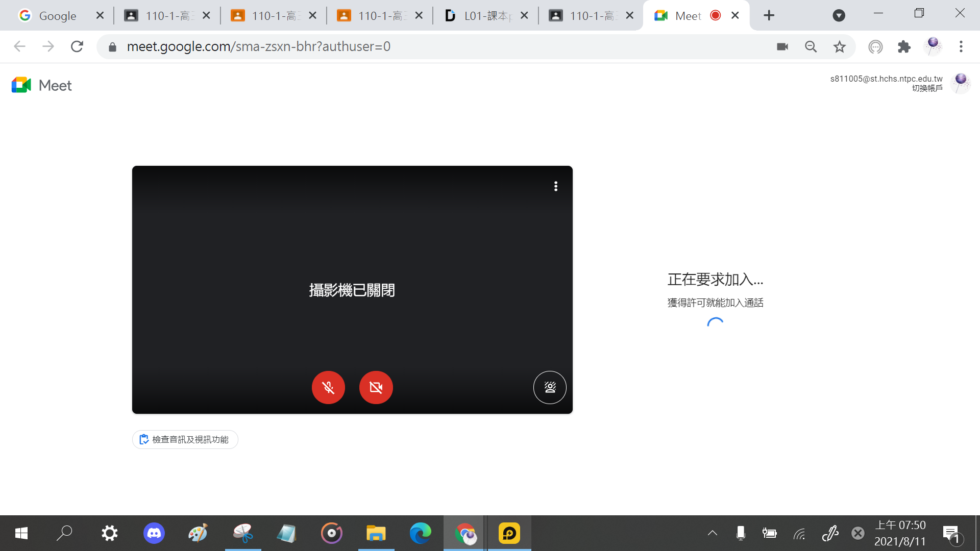Launch Discord from the taskbar

tap(154, 533)
